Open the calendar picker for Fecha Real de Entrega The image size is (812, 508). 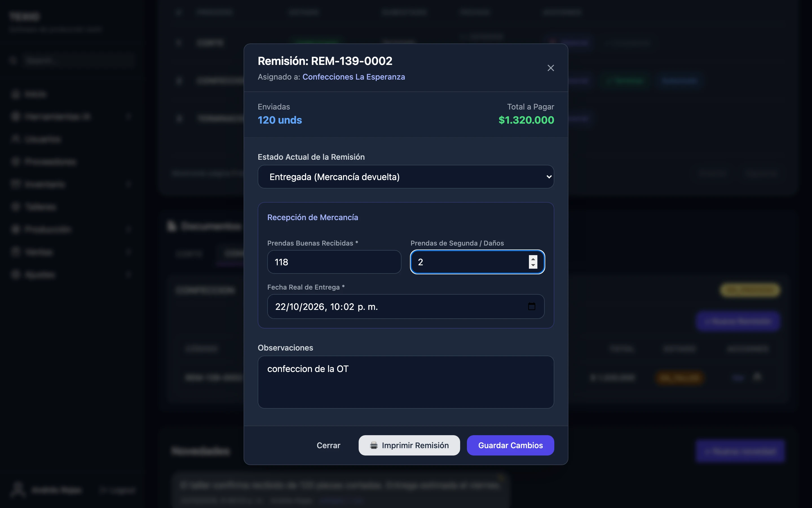531,306
